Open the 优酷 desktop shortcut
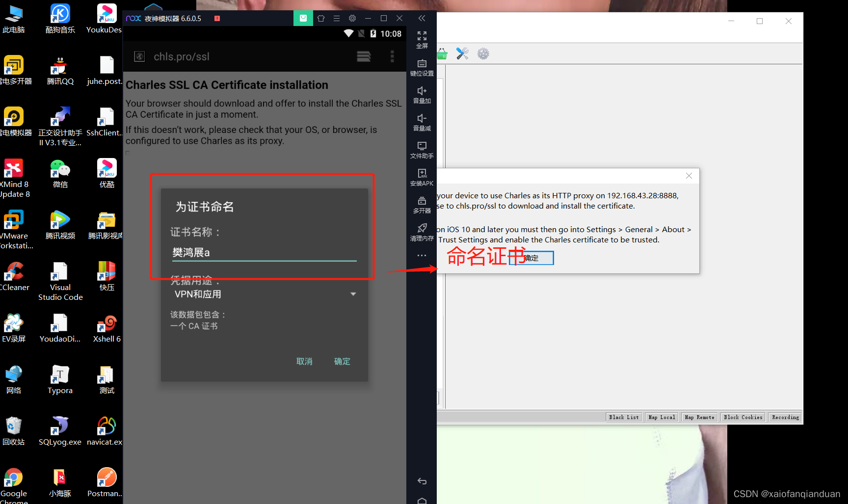The width and height of the screenshot is (848, 504). point(107,174)
